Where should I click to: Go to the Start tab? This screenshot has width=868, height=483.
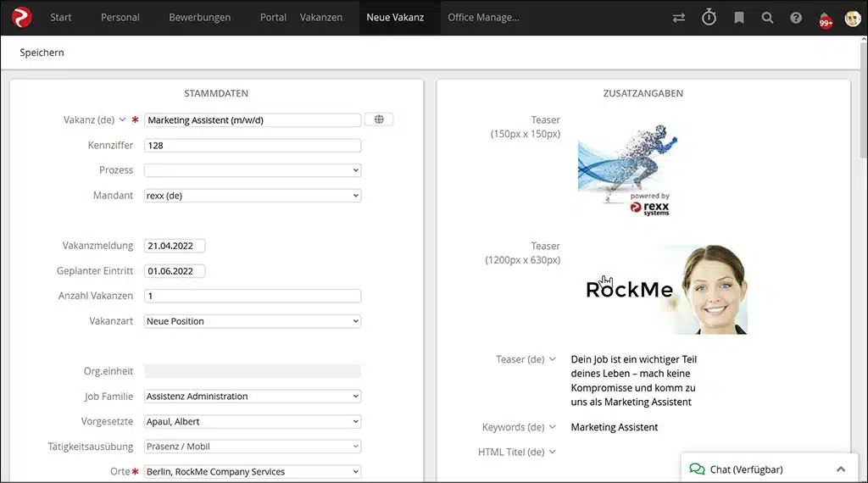(x=60, y=17)
